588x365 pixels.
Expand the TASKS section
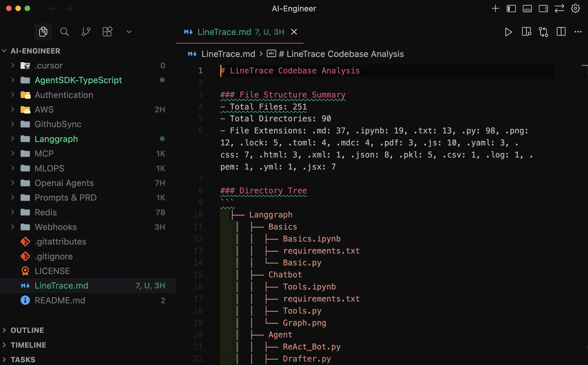pos(88,359)
